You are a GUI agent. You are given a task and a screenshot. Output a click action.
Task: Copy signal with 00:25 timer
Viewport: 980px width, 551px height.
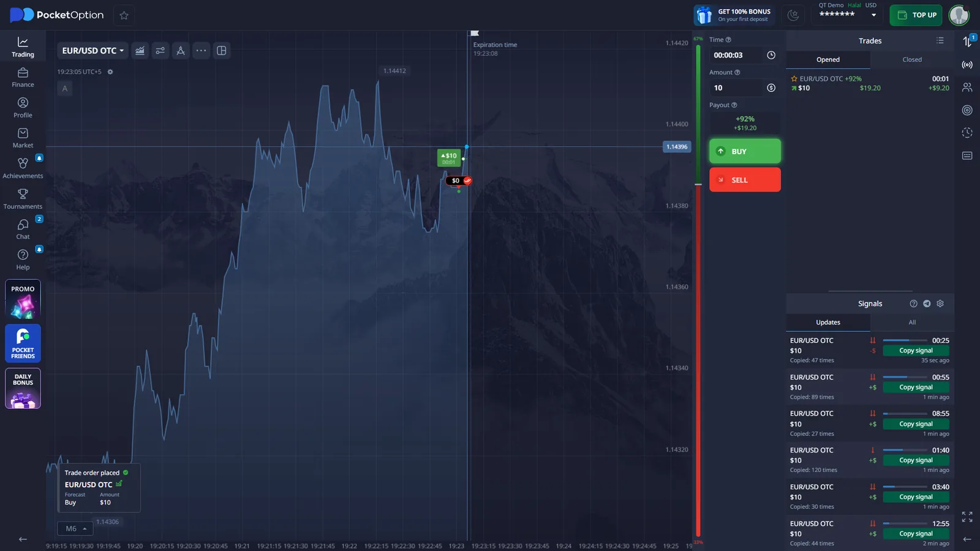pyautogui.click(x=916, y=351)
